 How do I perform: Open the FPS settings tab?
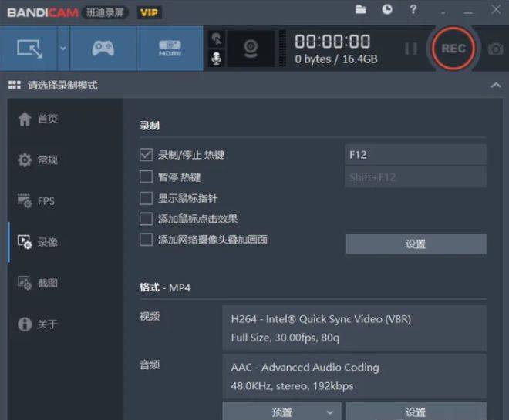(x=36, y=201)
